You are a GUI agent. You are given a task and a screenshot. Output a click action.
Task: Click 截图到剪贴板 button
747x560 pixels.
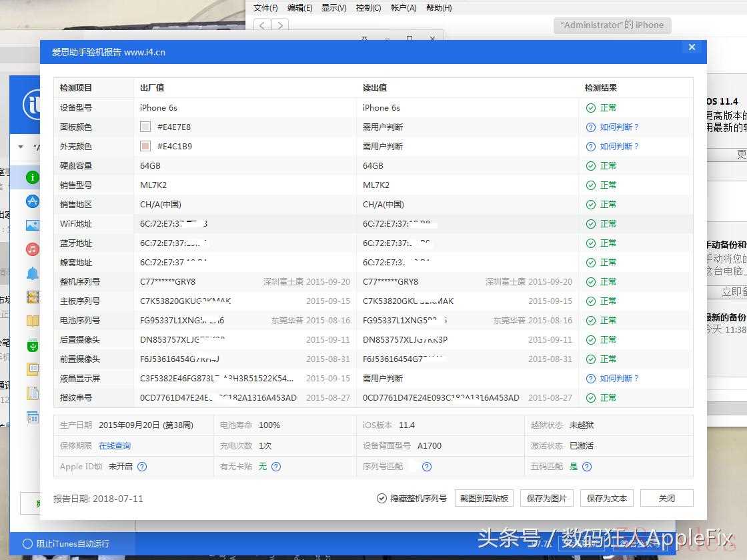click(x=484, y=498)
